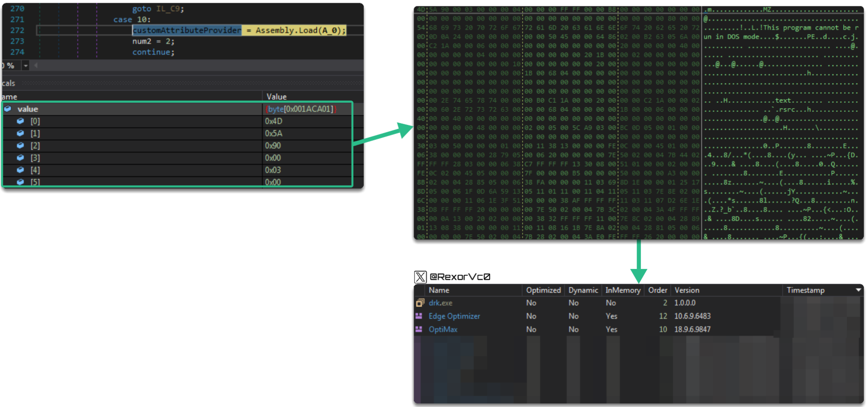Click the num2 = 2; statement
The image size is (868, 407).
[153, 41]
